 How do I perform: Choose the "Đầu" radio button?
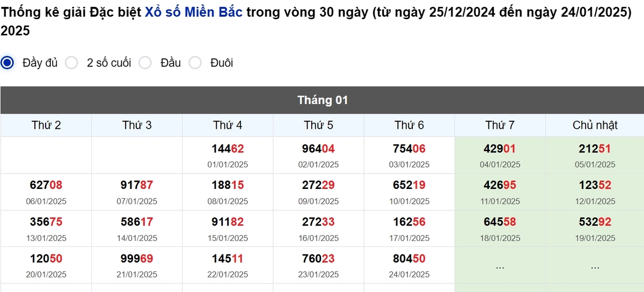click(x=145, y=63)
